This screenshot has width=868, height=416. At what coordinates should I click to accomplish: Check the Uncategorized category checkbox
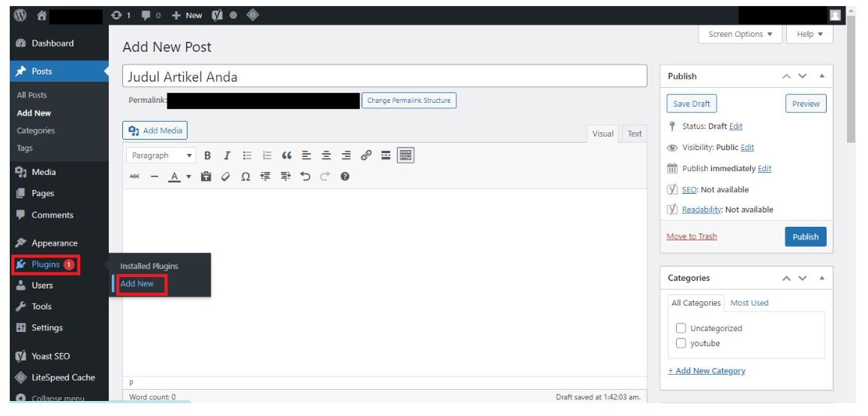[x=681, y=328]
